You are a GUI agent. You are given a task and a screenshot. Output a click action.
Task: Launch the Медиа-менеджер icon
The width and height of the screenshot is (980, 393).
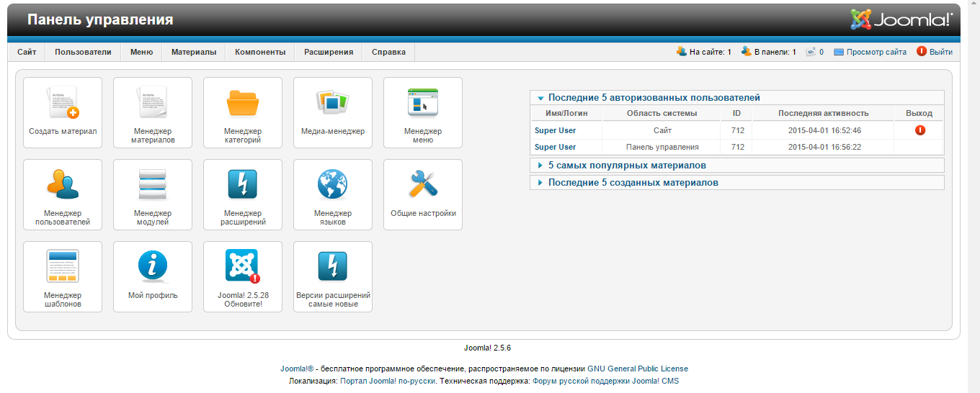point(333,113)
